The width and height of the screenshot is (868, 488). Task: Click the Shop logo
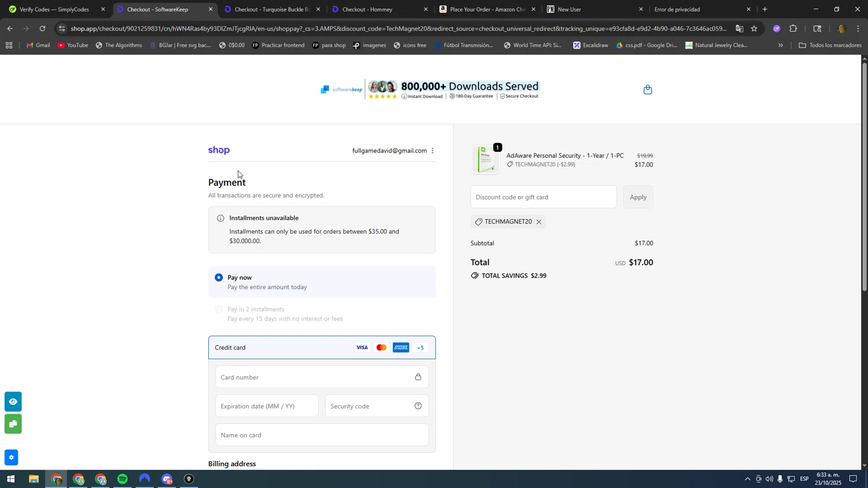[219, 150]
